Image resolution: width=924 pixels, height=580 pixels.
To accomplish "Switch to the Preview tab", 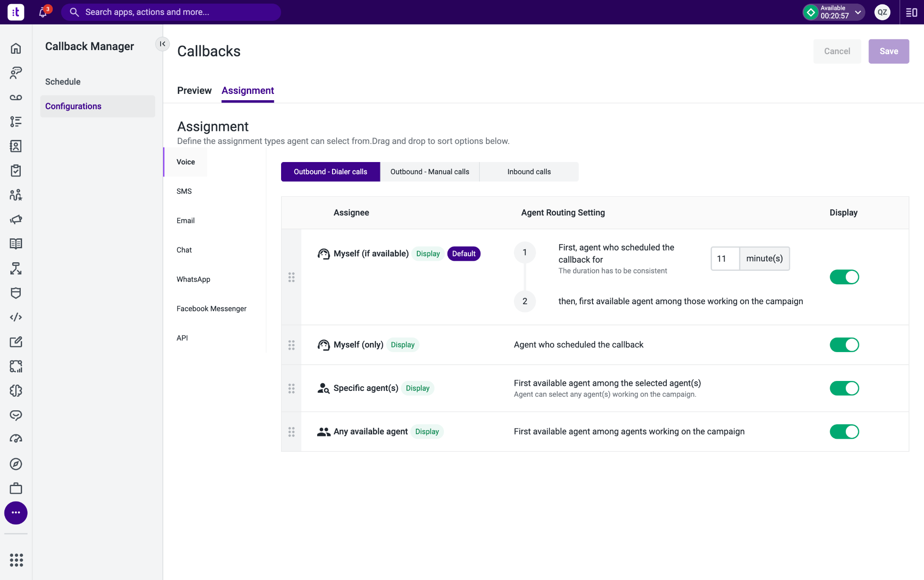I will [194, 90].
